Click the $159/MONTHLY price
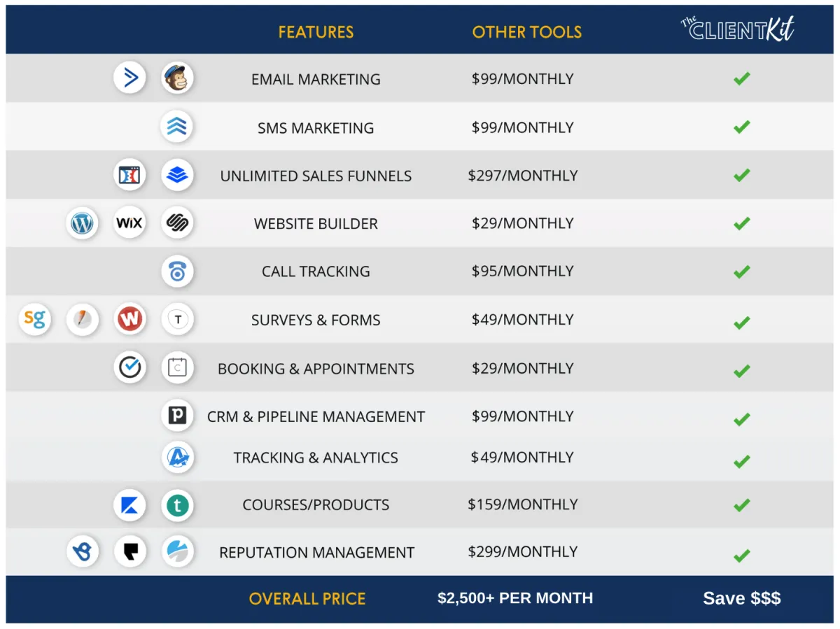 pyautogui.click(x=523, y=504)
